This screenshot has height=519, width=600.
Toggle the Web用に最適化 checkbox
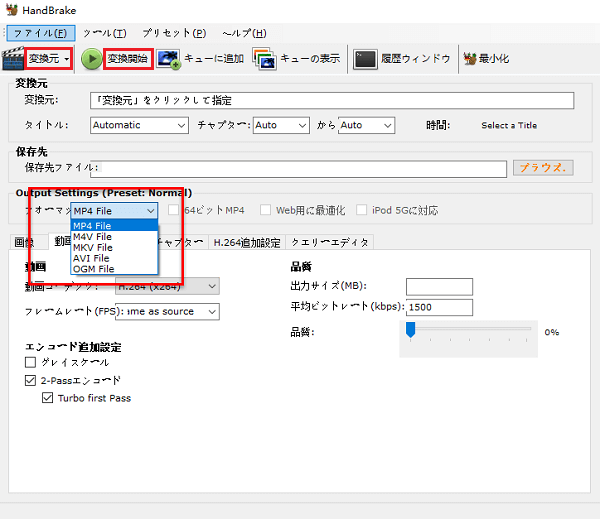click(x=265, y=210)
